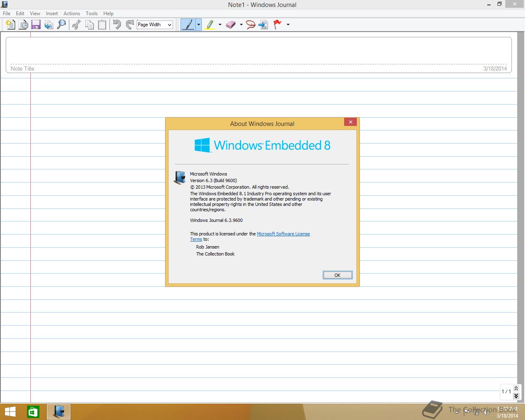Click the New Note toolbar icon

11,25
